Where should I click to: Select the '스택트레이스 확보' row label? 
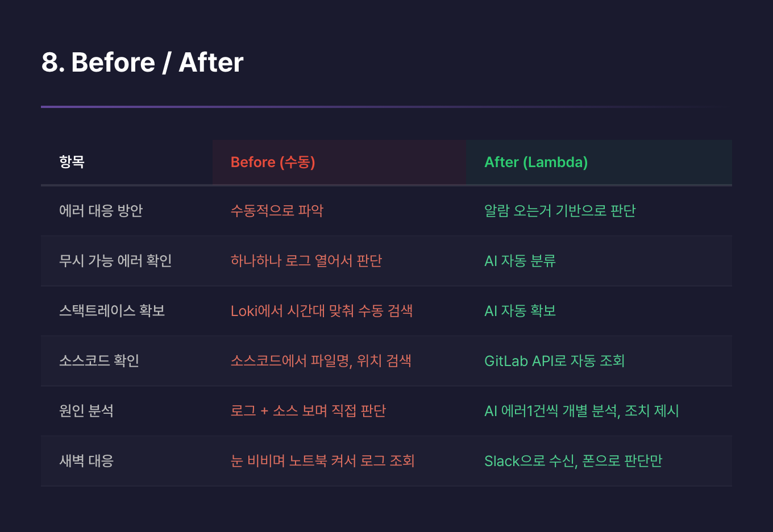tap(112, 311)
